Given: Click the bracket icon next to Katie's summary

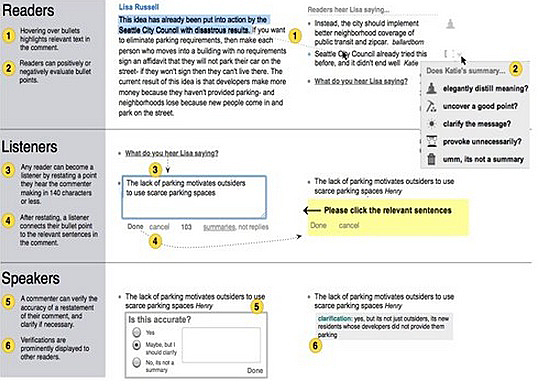Looking at the screenshot, I should pyautogui.click(x=446, y=54).
